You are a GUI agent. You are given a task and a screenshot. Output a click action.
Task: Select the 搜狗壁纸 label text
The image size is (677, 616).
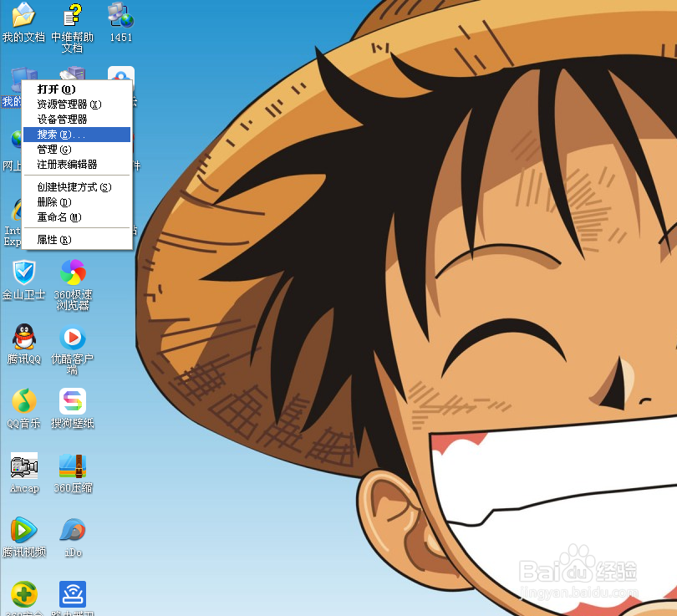[x=73, y=423]
